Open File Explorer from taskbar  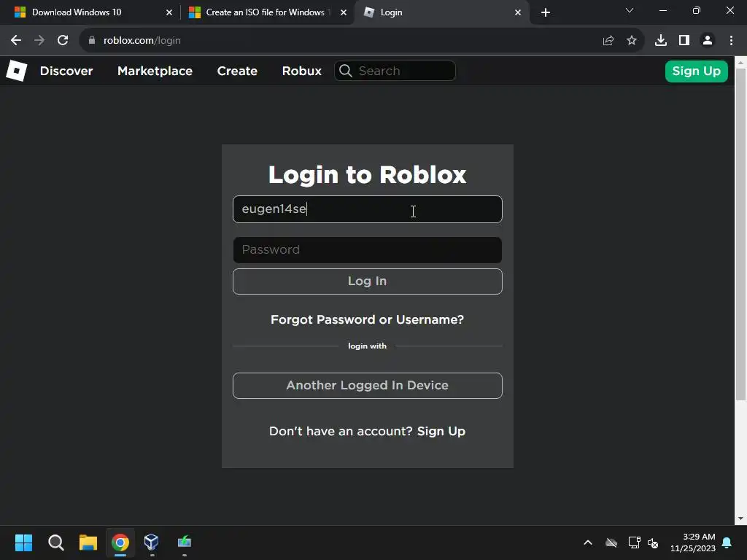(x=88, y=542)
